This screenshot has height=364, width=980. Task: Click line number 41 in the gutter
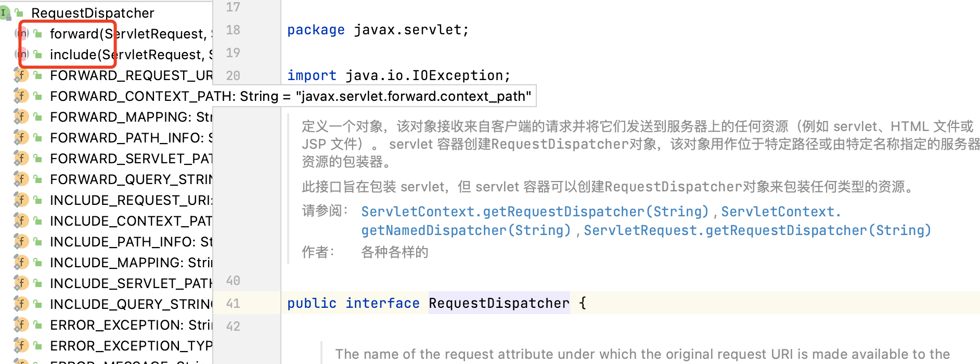233,303
